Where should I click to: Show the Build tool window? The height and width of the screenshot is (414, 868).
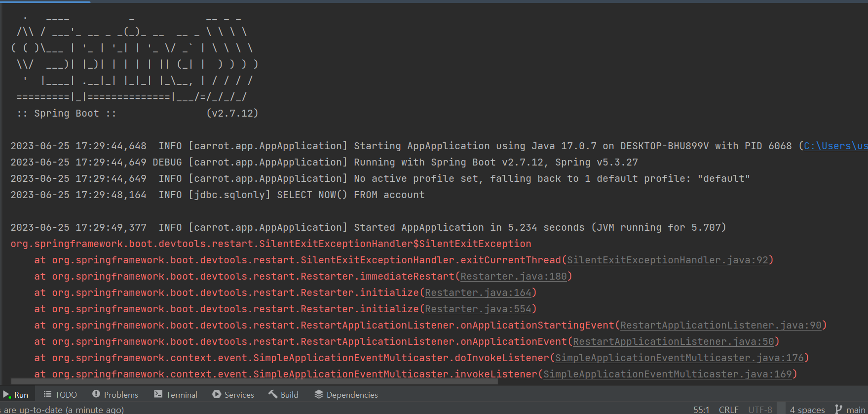click(x=283, y=395)
